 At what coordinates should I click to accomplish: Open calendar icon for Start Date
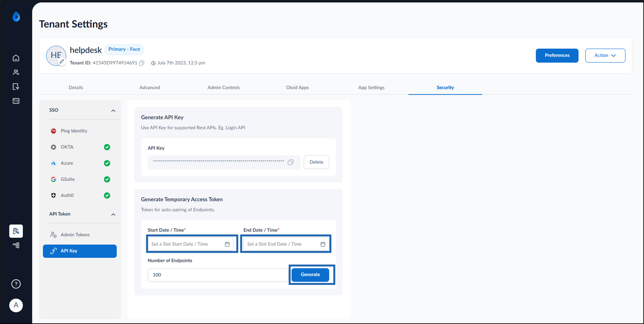pyautogui.click(x=227, y=244)
